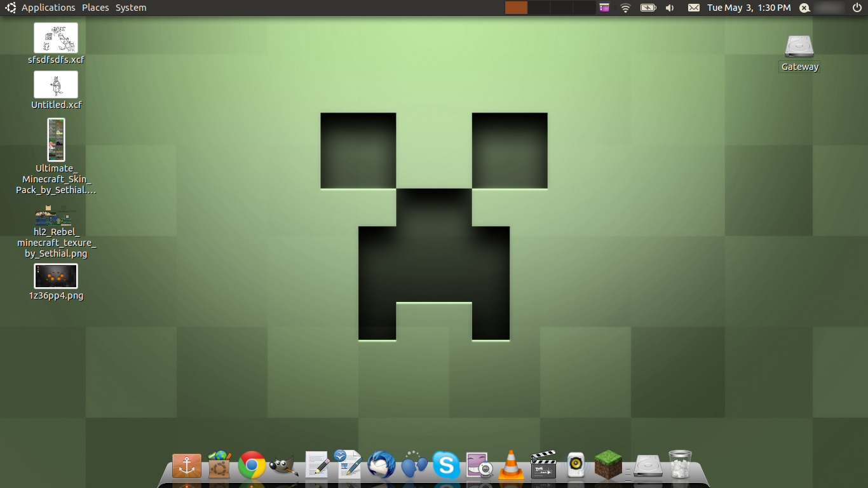Open Skype from the dock
Screen dimensions: 868x488
point(447,466)
